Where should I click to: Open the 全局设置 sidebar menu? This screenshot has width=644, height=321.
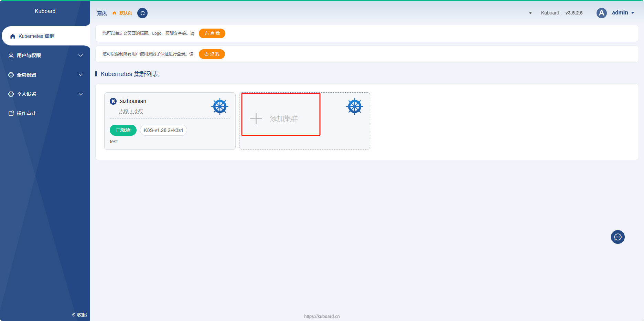pyautogui.click(x=45, y=75)
